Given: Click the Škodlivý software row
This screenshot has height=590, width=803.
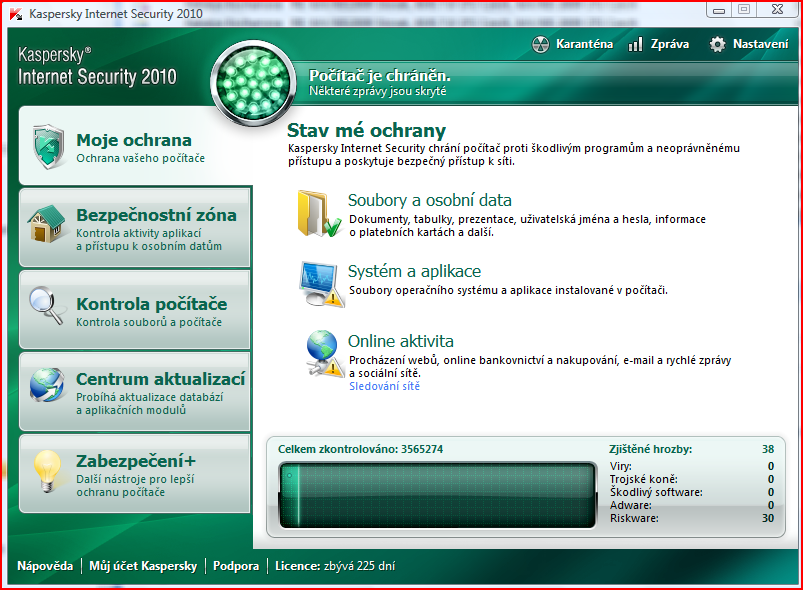Looking at the screenshot, I should click(x=691, y=492).
